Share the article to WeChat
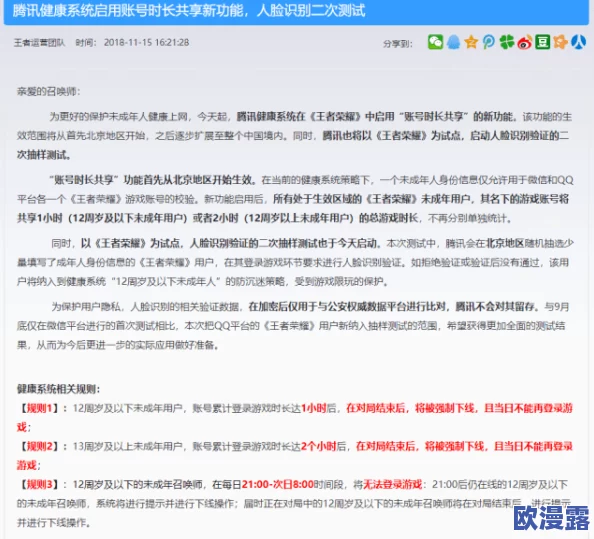 (x=435, y=42)
